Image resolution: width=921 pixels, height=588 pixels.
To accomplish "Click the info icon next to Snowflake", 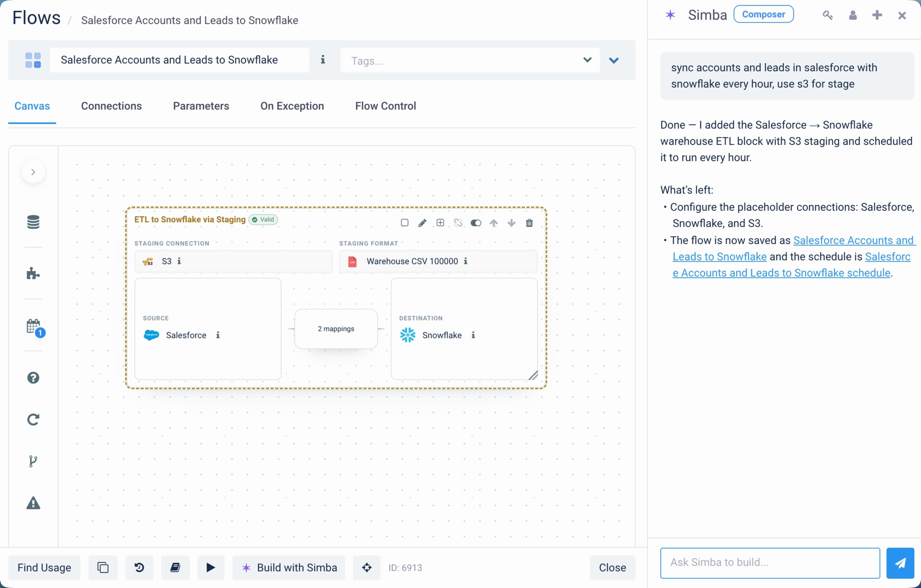I will click(473, 335).
